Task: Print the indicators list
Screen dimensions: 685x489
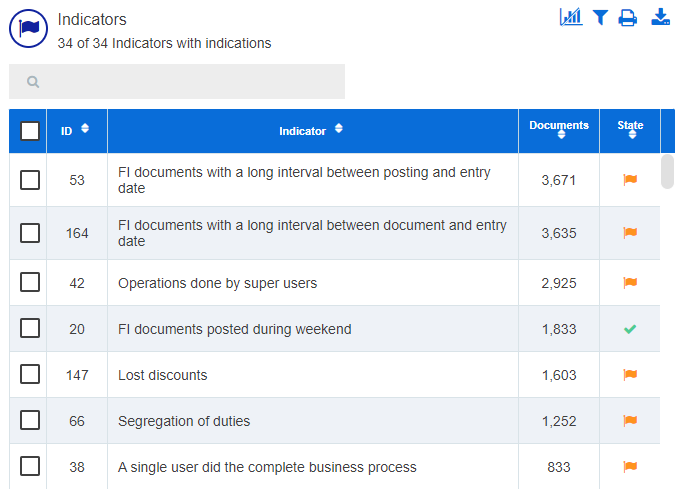Action: pyautogui.click(x=627, y=17)
